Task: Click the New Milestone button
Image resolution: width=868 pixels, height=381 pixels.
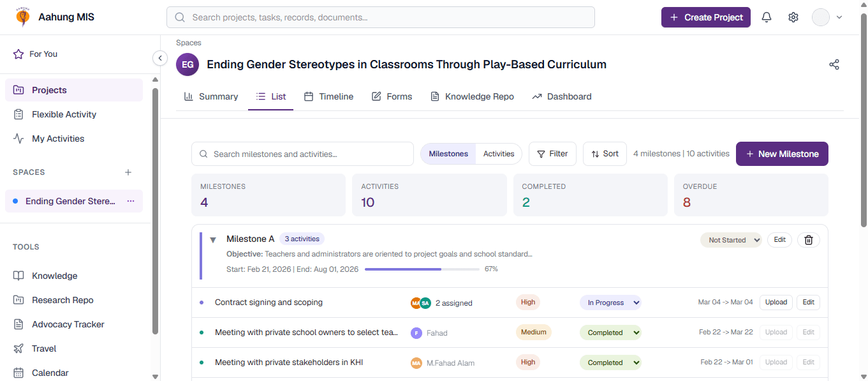Action: coord(782,154)
